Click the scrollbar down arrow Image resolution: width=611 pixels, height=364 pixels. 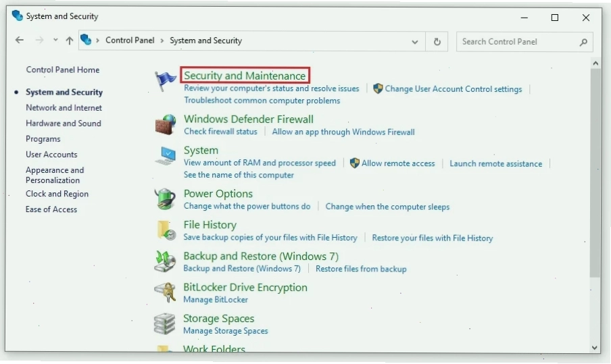595,348
